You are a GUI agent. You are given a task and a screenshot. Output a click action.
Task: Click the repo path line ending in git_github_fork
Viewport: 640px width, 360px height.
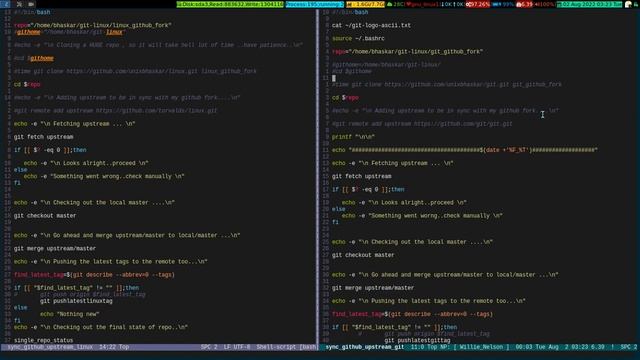click(407, 51)
